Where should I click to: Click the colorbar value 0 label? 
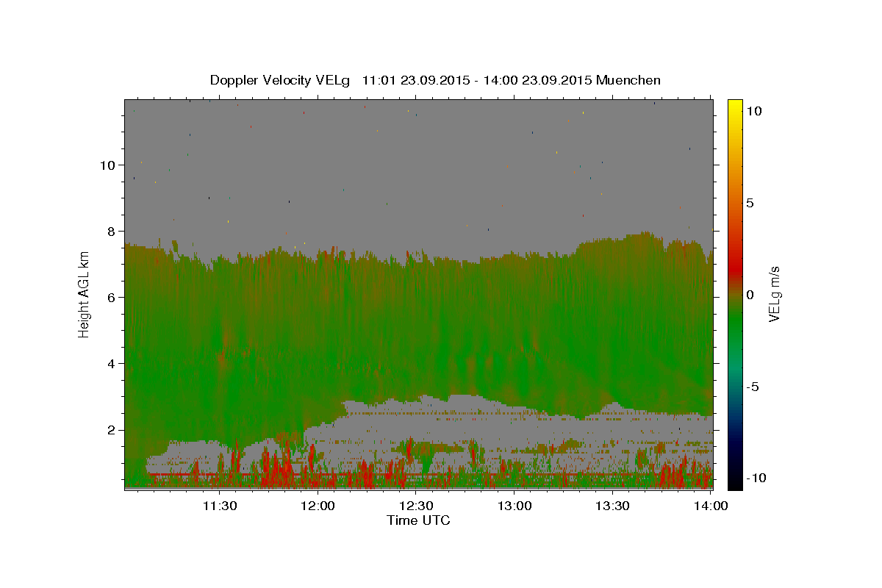(x=750, y=295)
